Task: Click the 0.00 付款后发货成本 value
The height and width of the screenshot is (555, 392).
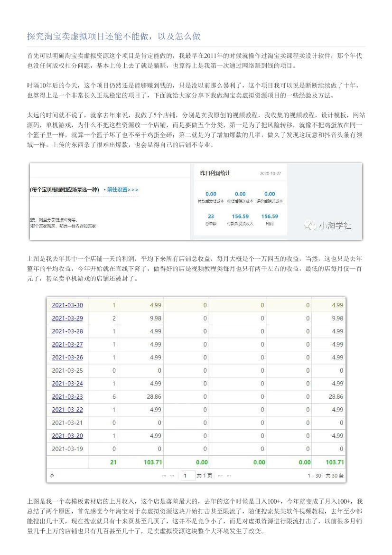Action: [211, 194]
